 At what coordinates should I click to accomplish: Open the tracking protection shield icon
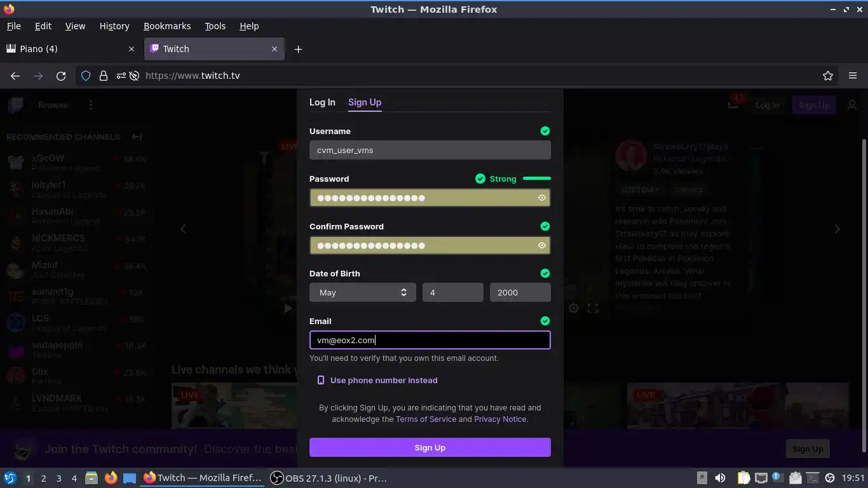[x=86, y=76]
